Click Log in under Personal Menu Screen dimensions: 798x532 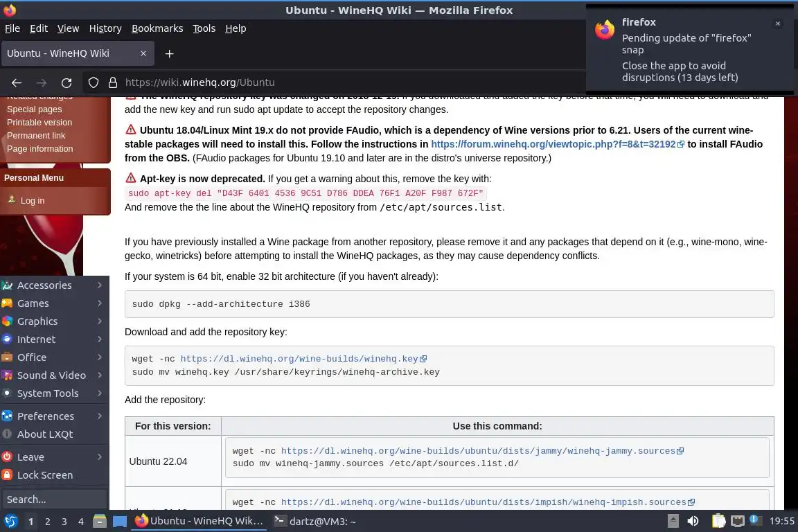point(33,201)
